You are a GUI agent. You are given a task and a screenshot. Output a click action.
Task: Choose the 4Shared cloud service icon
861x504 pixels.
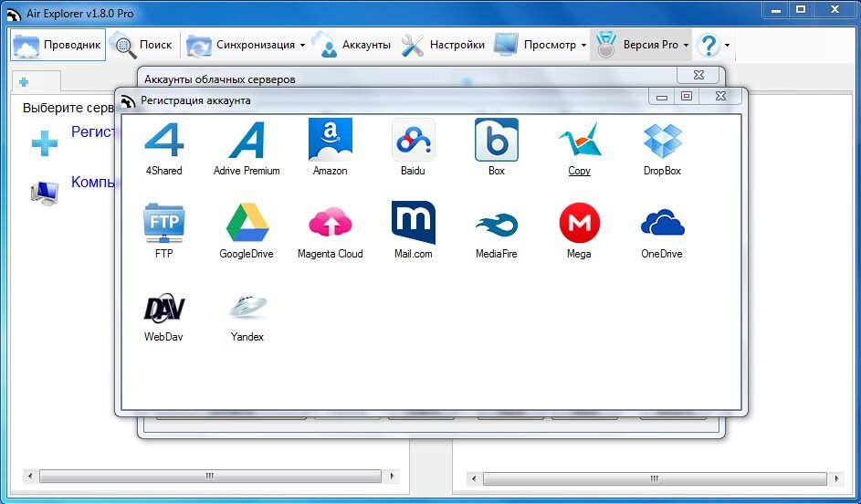coord(163,140)
